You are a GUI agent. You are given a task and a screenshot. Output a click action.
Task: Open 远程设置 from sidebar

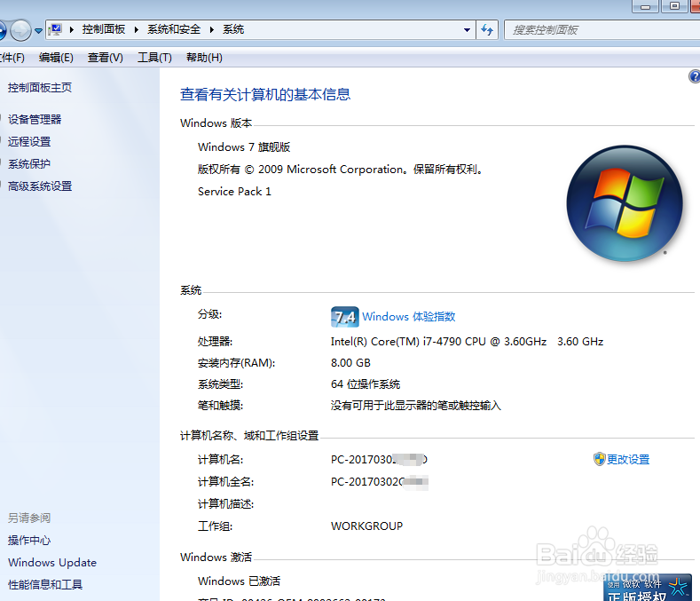pos(29,142)
